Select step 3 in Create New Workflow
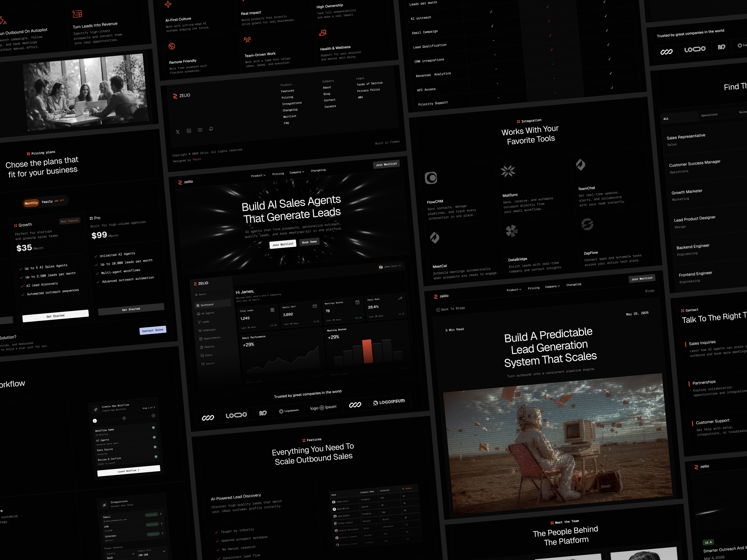The image size is (747, 560). 153,416
